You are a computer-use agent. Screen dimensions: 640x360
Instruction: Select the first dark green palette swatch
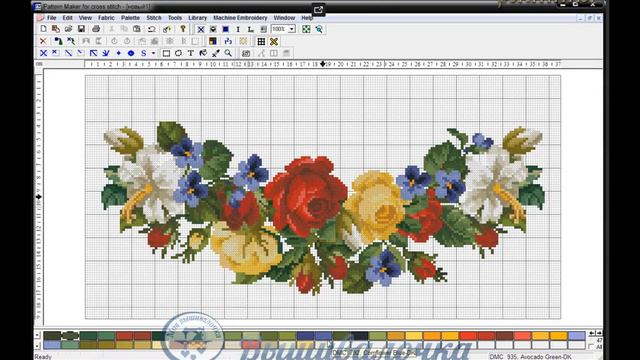click(52, 336)
